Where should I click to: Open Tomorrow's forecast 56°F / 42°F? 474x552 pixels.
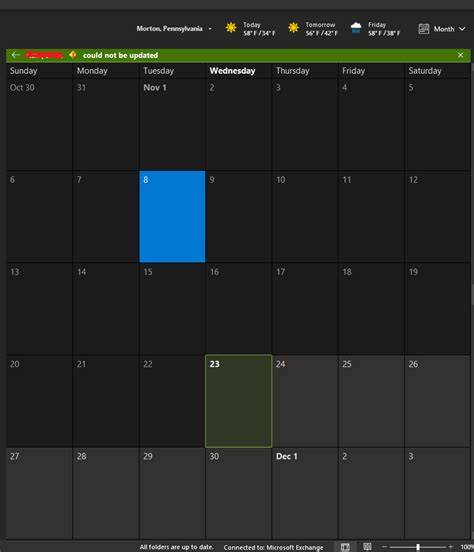click(321, 29)
